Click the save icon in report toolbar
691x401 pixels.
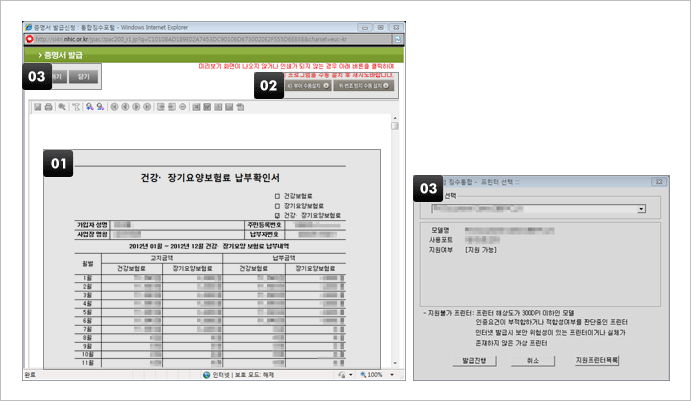[37, 106]
